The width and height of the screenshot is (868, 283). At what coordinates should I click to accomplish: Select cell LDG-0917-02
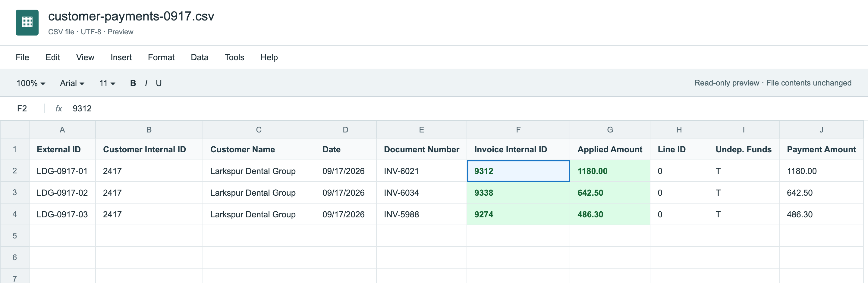62,193
